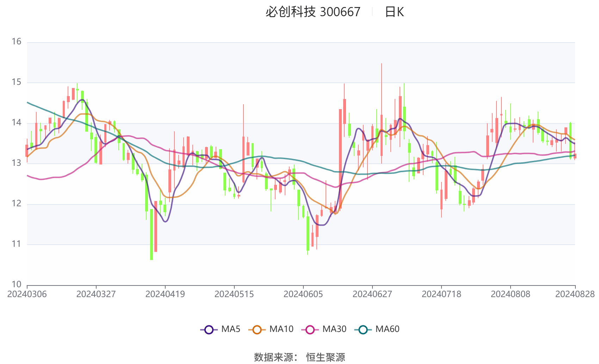Screen dimensions: 599x364
Task: Click the 20240419 date axis label
Action: point(165,294)
